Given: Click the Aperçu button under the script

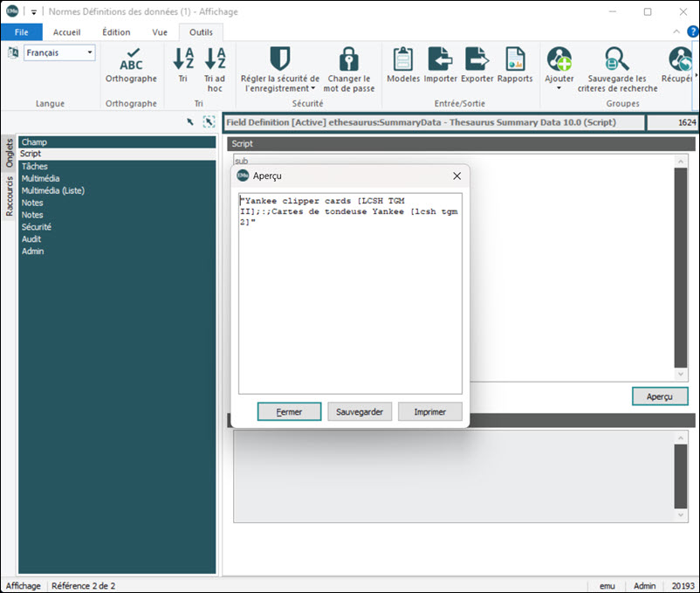Looking at the screenshot, I should click(660, 396).
